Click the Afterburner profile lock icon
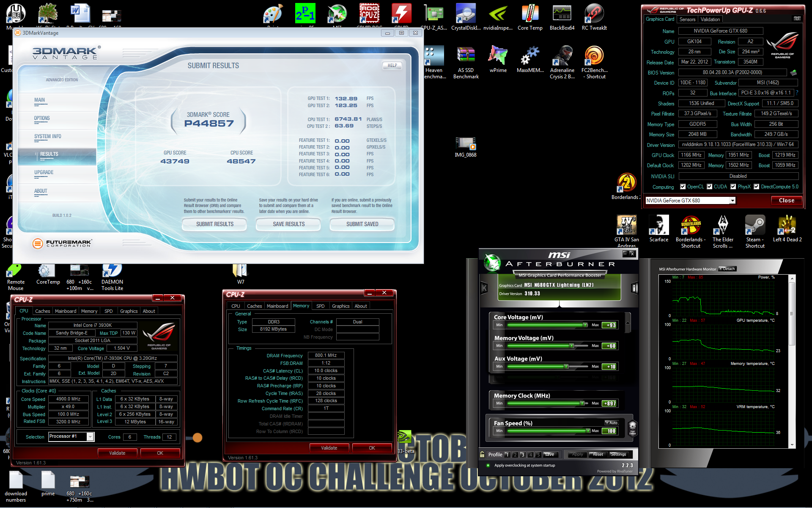This screenshot has width=812, height=508. 482,454
